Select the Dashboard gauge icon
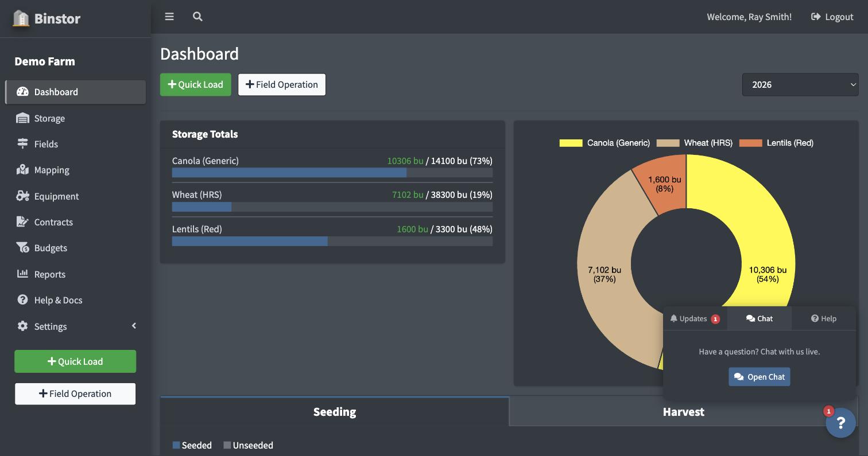Image resolution: width=868 pixels, height=456 pixels. tap(22, 92)
